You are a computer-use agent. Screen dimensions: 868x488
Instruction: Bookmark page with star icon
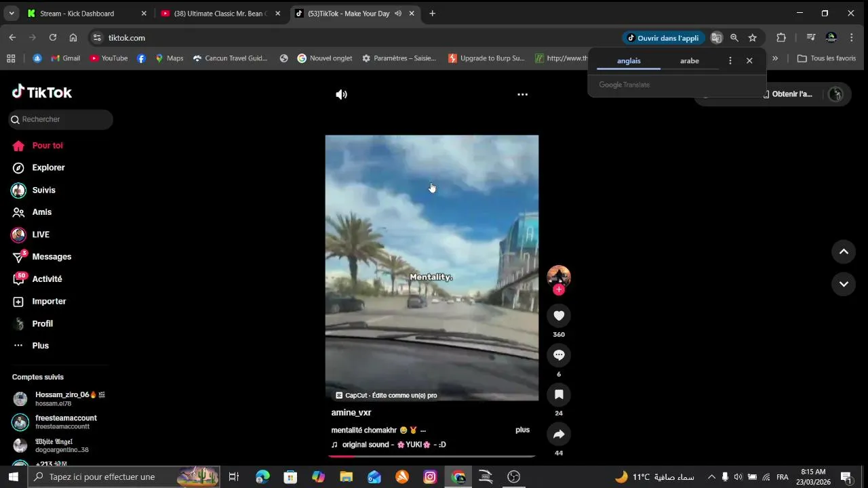[x=753, y=38]
